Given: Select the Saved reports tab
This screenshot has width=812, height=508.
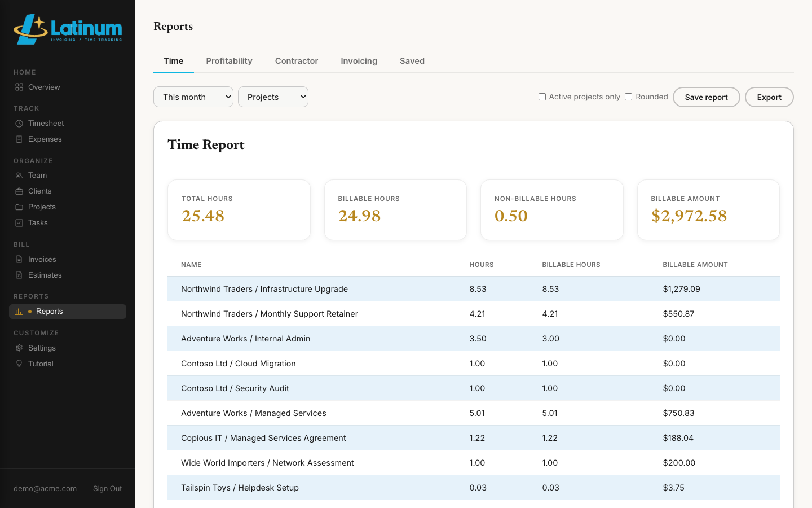Looking at the screenshot, I should tap(412, 61).
